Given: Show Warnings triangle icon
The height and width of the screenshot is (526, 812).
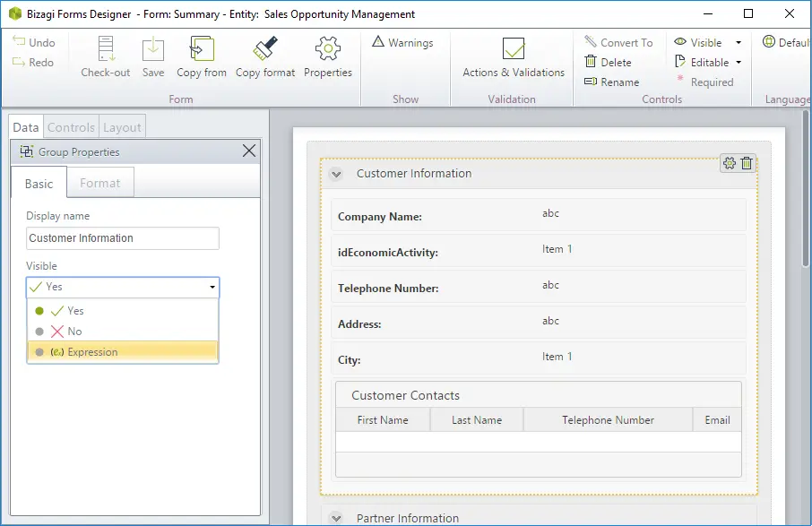Looking at the screenshot, I should click(x=378, y=41).
